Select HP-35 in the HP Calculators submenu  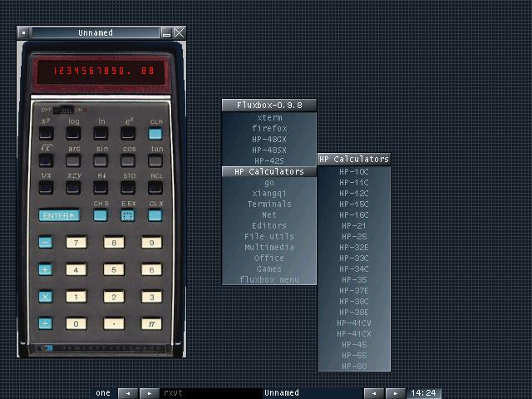click(x=354, y=280)
